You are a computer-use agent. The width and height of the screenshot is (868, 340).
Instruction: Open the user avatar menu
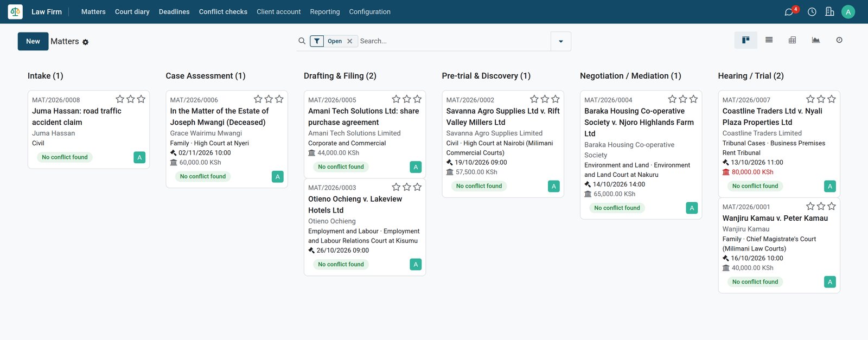(x=848, y=12)
